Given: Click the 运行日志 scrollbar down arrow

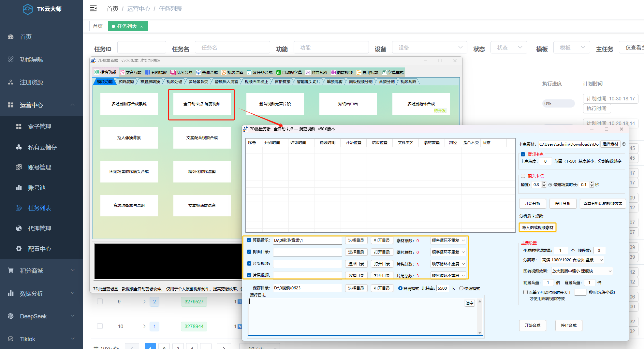Looking at the screenshot, I should (x=480, y=332).
